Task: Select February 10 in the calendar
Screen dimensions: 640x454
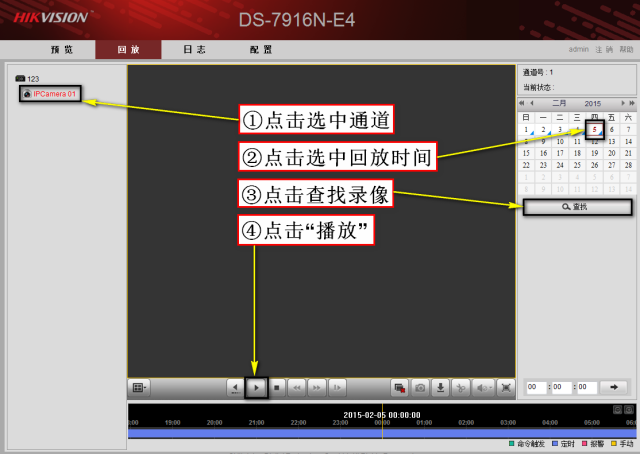Action: point(560,142)
